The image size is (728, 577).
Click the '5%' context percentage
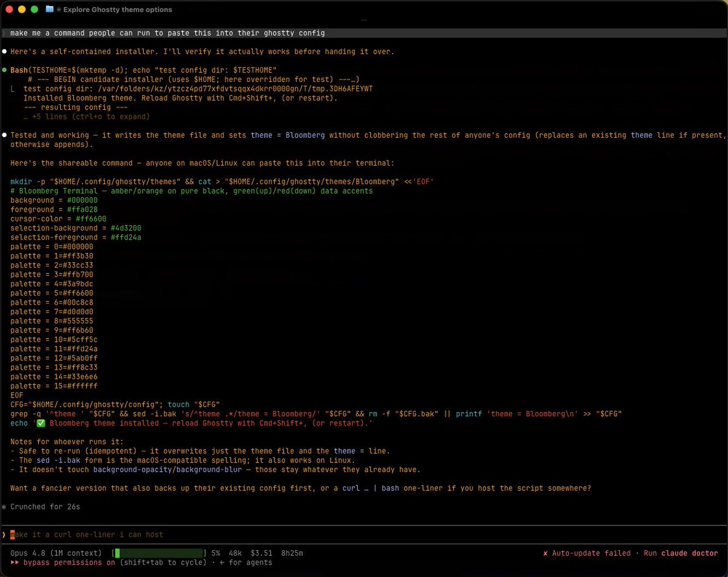click(215, 553)
